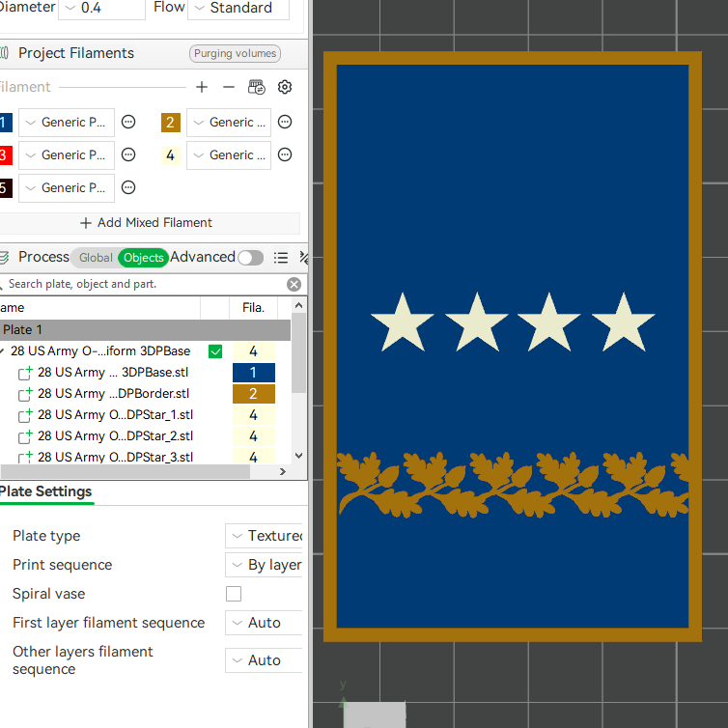This screenshot has width=728, height=728.
Task: Clear the object search field
Action: click(294, 284)
